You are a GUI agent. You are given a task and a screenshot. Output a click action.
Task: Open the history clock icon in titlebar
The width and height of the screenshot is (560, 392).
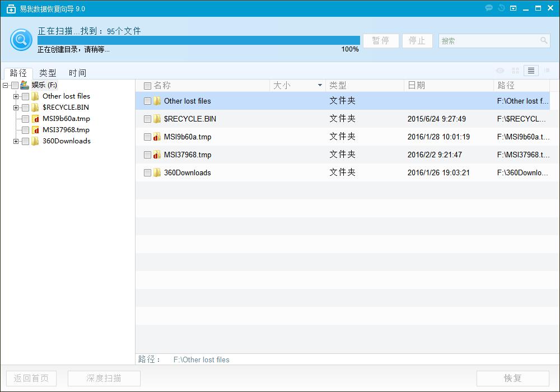(x=501, y=8)
